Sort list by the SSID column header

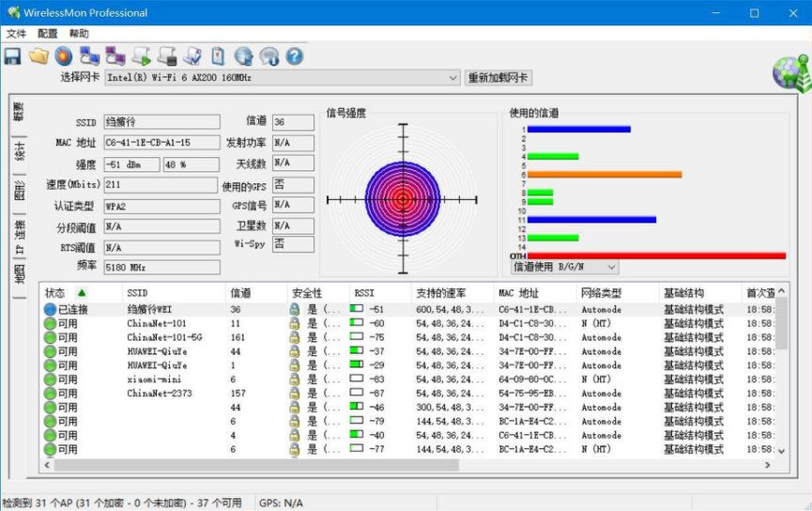pos(174,293)
